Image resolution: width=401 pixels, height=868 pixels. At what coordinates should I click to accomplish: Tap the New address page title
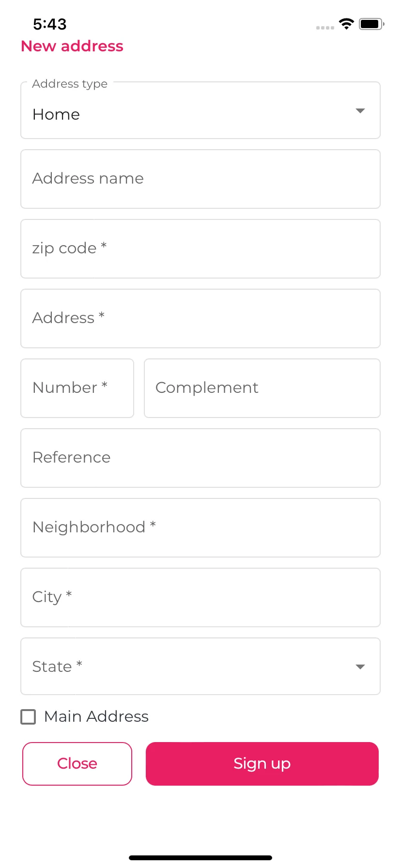pos(72,46)
